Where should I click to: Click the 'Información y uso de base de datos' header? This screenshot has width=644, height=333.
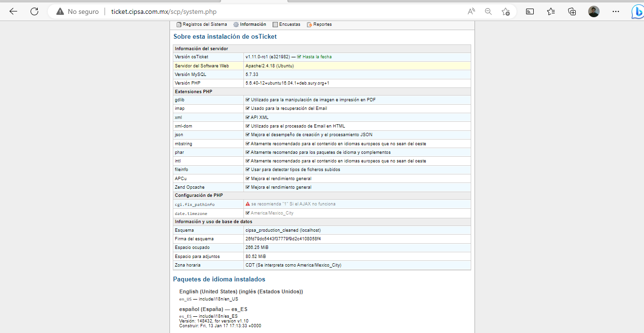pos(213,222)
